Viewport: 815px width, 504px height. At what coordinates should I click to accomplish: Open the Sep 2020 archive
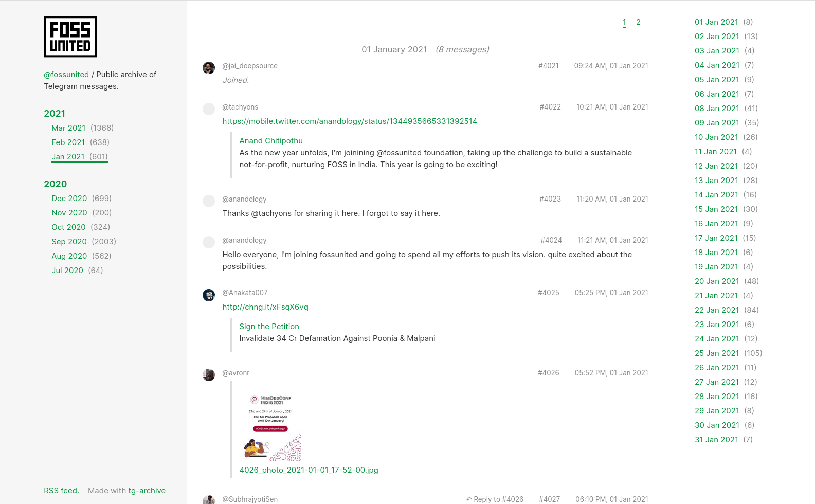click(69, 242)
